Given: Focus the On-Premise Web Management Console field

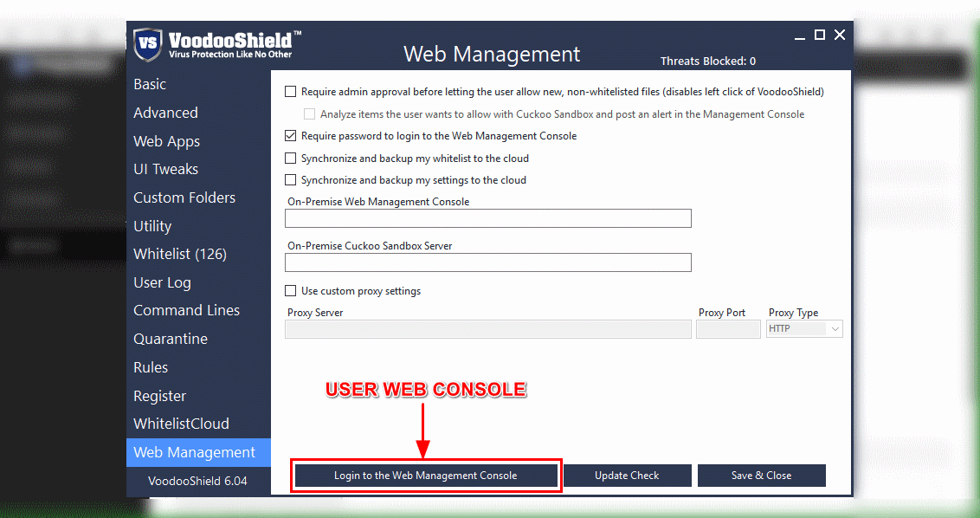Looking at the screenshot, I should point(488,218).
